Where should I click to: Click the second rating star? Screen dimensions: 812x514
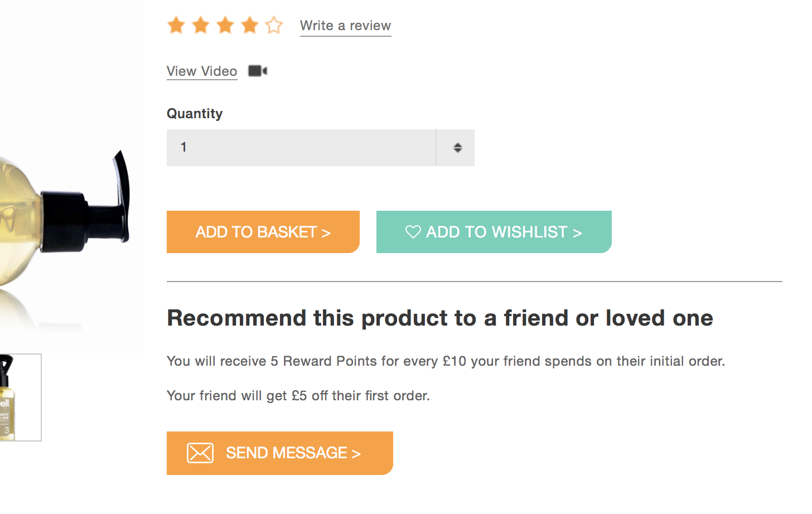tap(201, 25)
